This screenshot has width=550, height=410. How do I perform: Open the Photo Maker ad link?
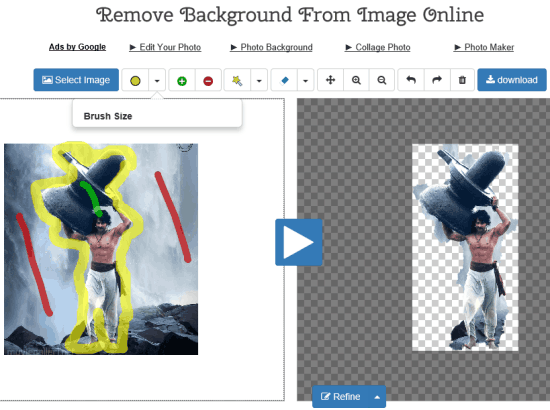(x=484, y=47)
